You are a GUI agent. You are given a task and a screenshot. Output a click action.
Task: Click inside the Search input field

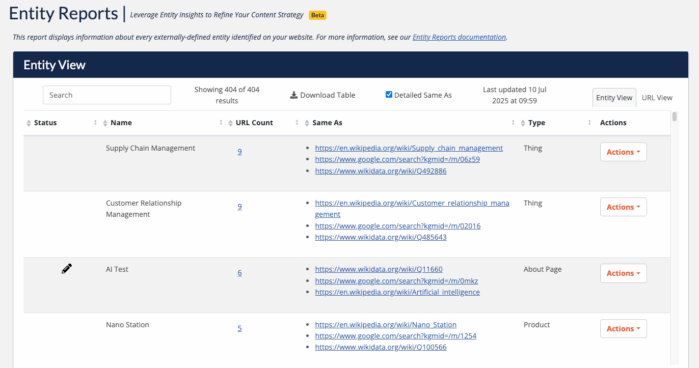[x=107, y=95]
